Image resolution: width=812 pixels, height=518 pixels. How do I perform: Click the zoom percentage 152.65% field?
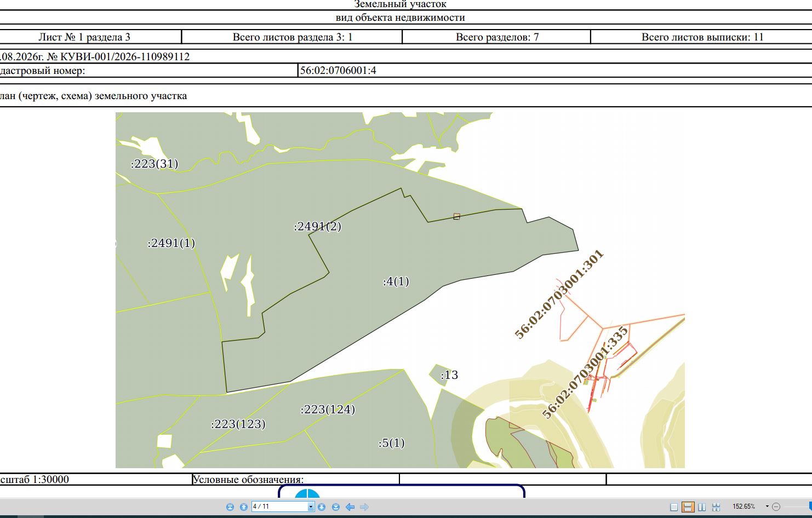pyautogui.click(x=744, y=507)
